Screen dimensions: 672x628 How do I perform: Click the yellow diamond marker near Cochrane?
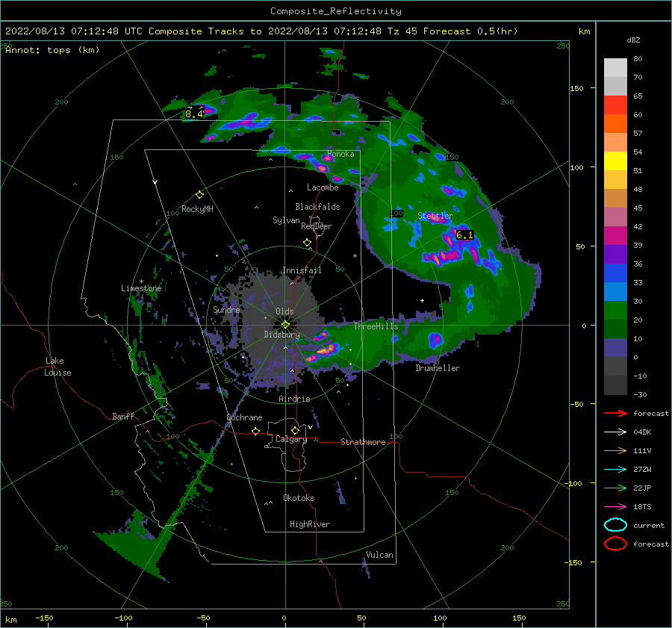255,431
